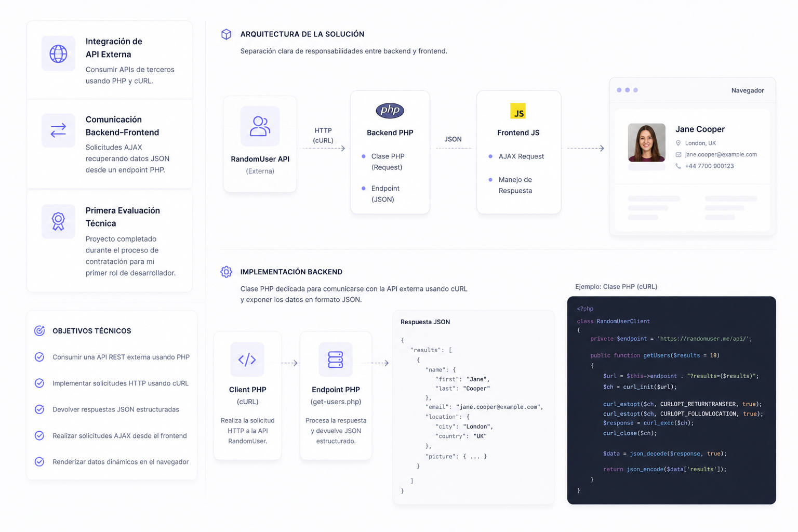Click the users icon in RandomUser API card
Image resolution: width=798 pixels, height=532 pixels.
pos(260,126)
